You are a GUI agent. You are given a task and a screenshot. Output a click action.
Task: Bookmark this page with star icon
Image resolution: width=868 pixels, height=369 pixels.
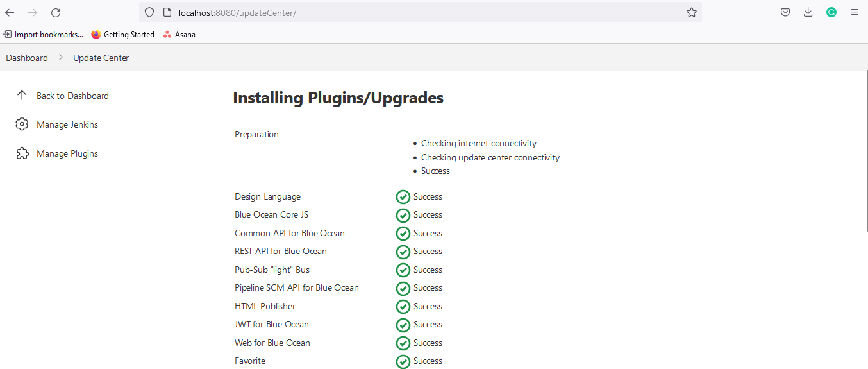(x=691, y=12)
